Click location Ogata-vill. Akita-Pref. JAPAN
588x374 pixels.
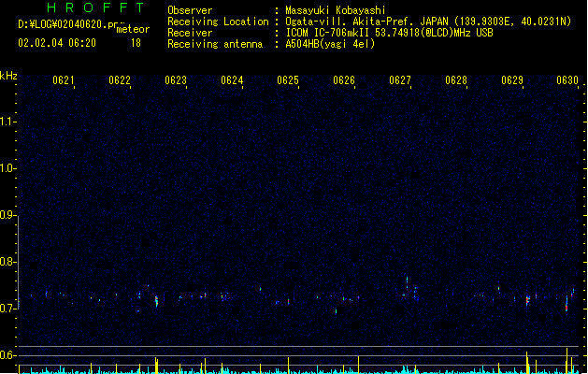point(366,22)
